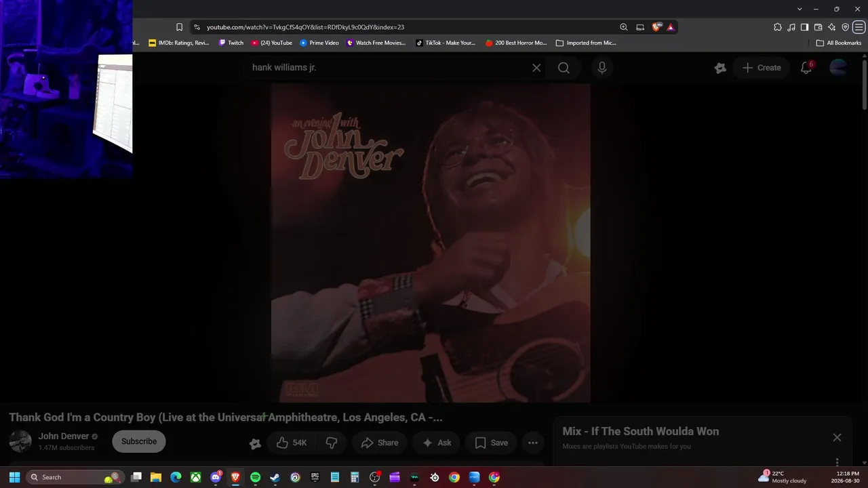This screenshot has height=488, width=868.
Task: Open 200 Best Horror Movies bookmark
Action: [x=516, y=43]
